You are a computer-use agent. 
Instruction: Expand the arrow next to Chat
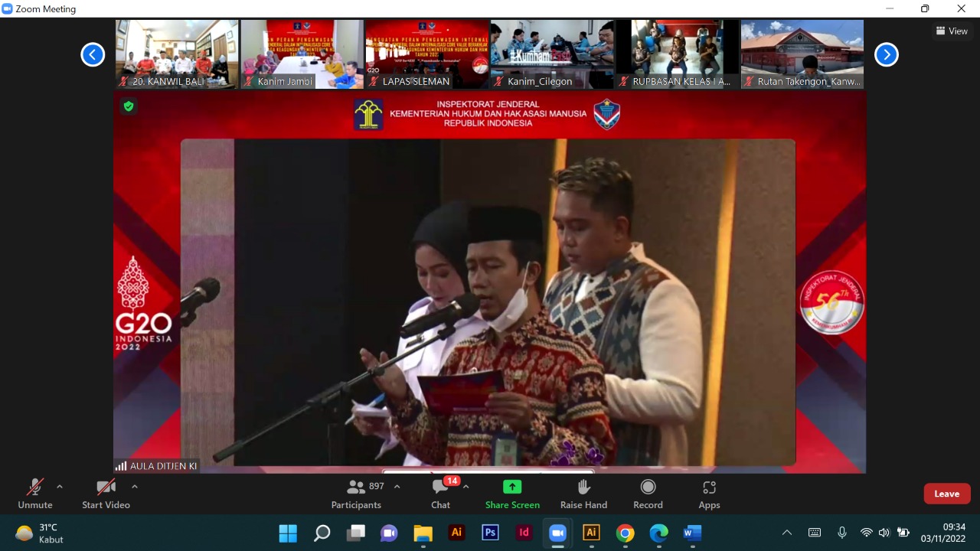[465, 487]
